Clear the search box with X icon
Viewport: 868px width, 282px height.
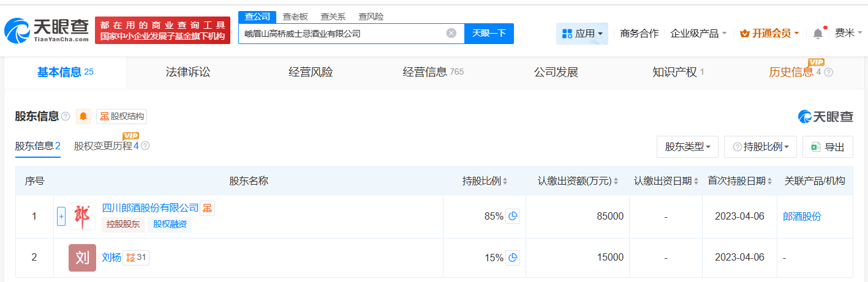(451, 34)
